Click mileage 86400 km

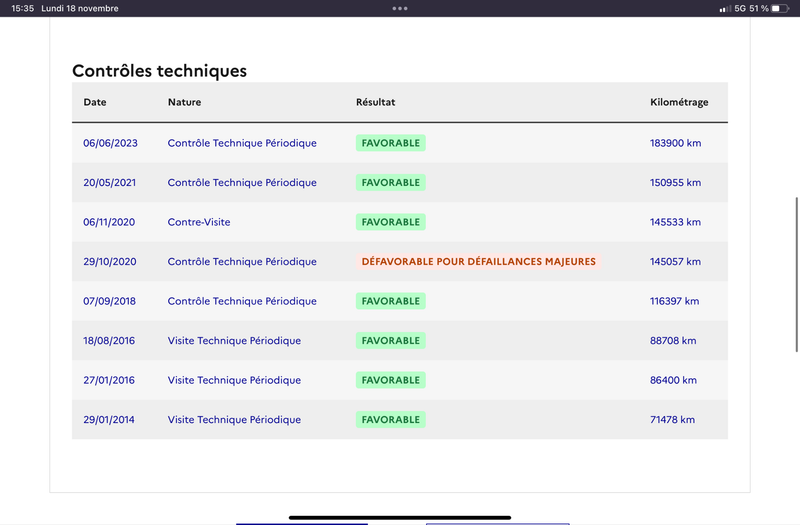(673, 380)
